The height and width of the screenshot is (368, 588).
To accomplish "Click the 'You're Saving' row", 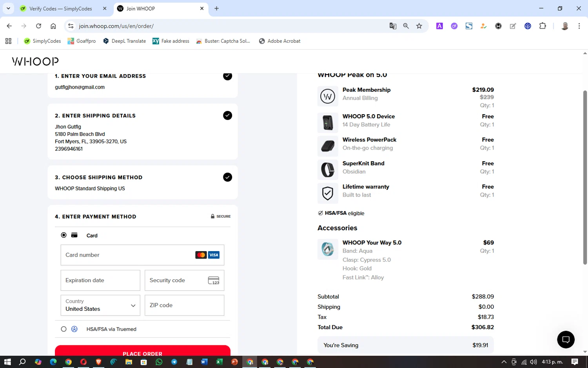I will pos(406,345).
